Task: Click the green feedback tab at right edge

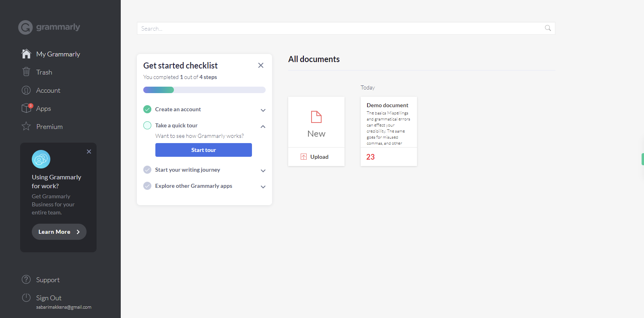Action: click(642, 159)
